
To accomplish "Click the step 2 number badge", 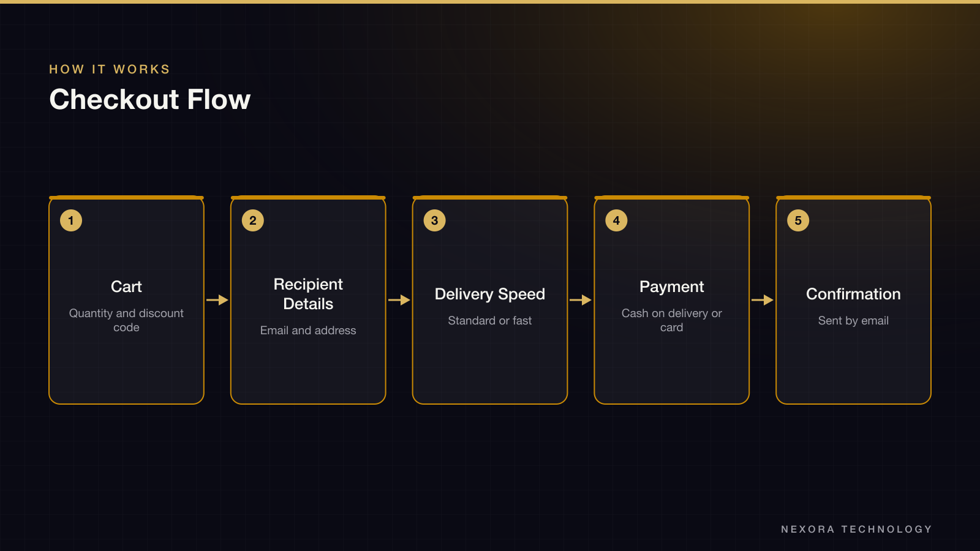I will tap(253, 220).
